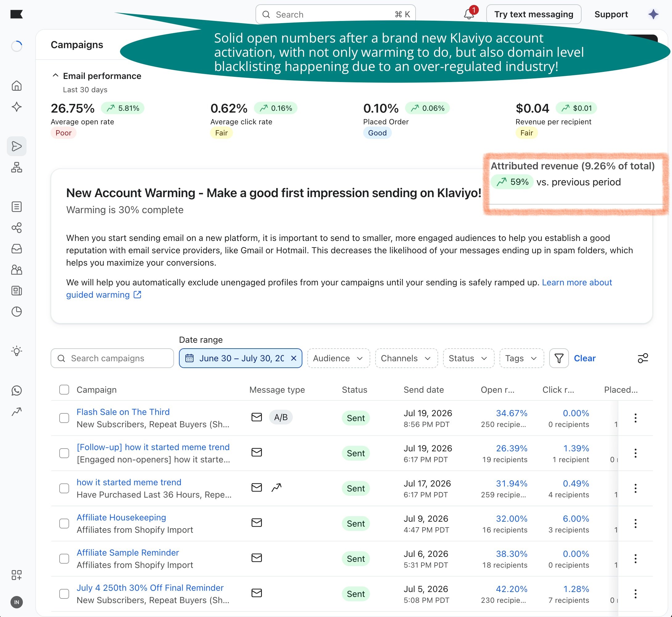Open the IN account avatar

point(16,602)
